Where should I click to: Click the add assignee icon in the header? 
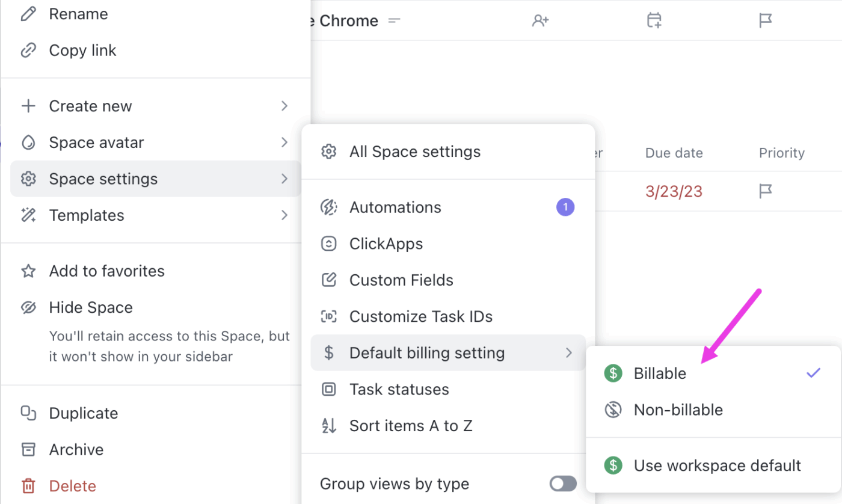[x=540, y=20]
